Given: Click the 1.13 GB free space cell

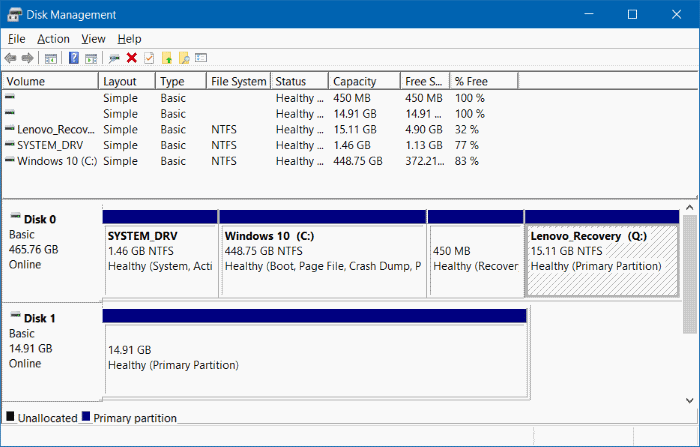Looking at the screenshot, I should (424, 145).
